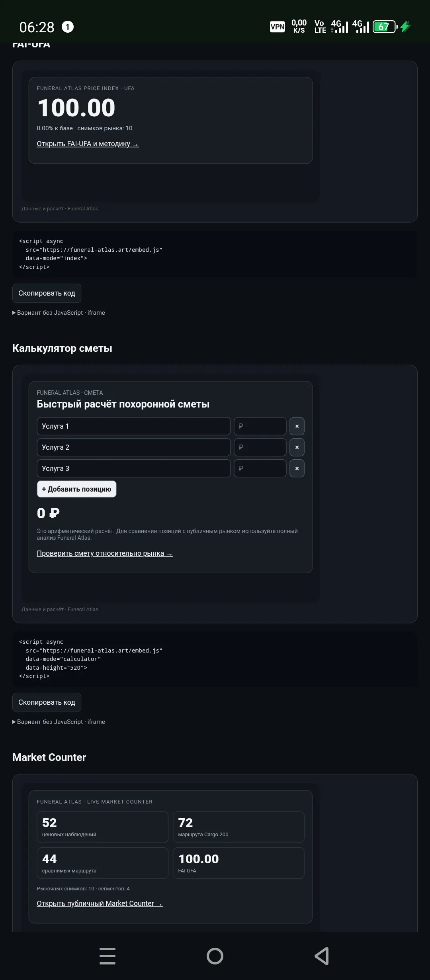Tap the notification count badge in status bar
Image resolution: width=430 pixels, height=980 pixels.
pos(68,27)
